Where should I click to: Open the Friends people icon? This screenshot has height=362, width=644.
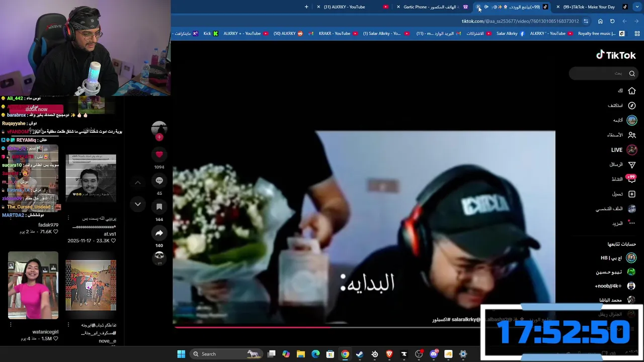632,135
